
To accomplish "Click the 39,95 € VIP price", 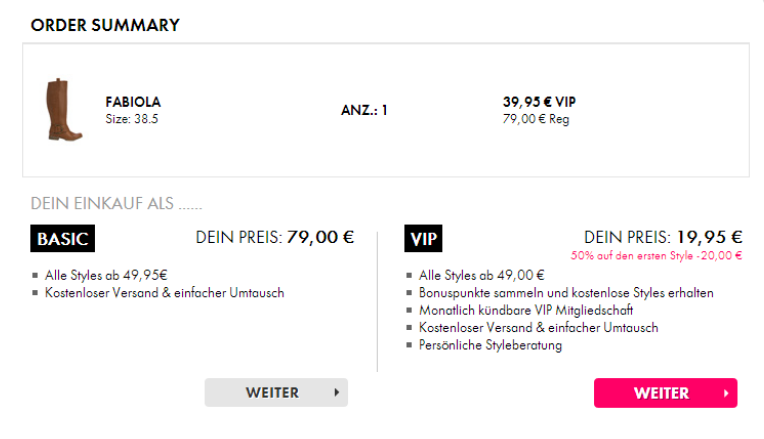I will click(x=539, y=102).
